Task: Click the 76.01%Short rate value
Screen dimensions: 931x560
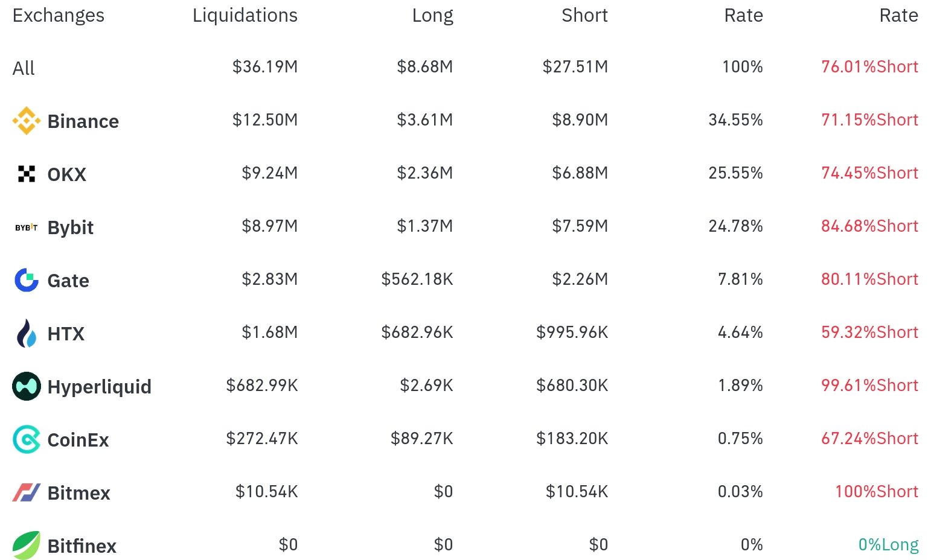Action: click(869, 66)
